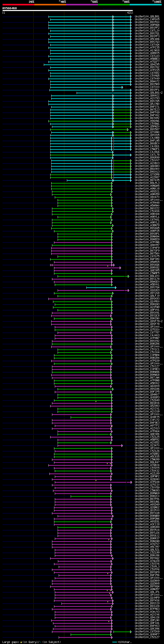Select the label UniRef100_Q6KAI2

[x=147, y=95]
